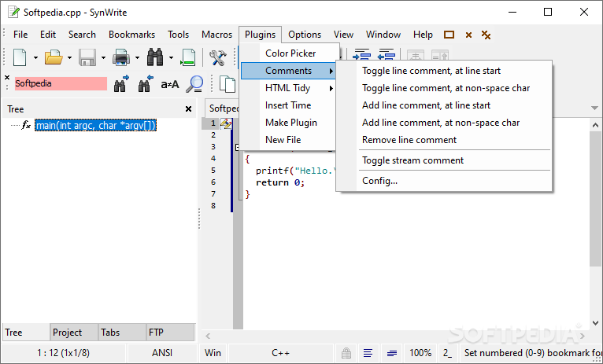Click Find next binoculars in quick search bar

121,83
